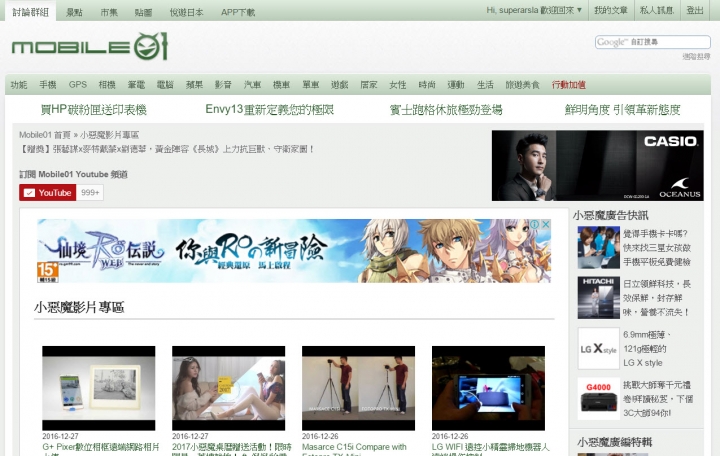Click the 小惡魔影片專區 breadcrumb link
The height and width of the screenshot is (456, 720).
pos(110,135)
